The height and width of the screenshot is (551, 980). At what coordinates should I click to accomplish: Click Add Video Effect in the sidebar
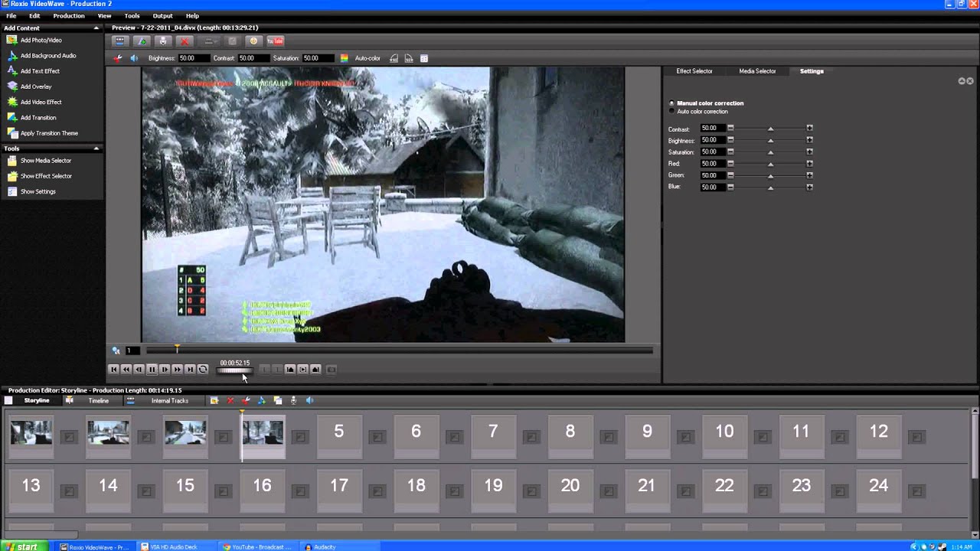coord(41,102)
